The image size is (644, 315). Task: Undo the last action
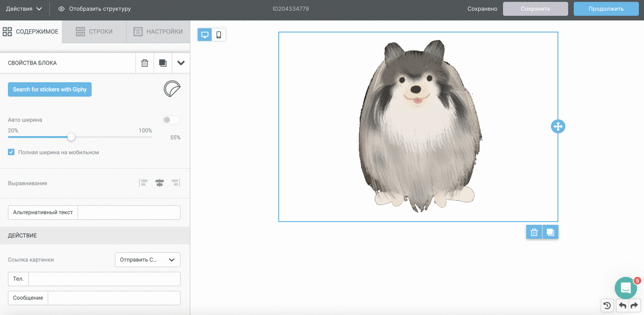pyautogui.click(x=622, y=305)
